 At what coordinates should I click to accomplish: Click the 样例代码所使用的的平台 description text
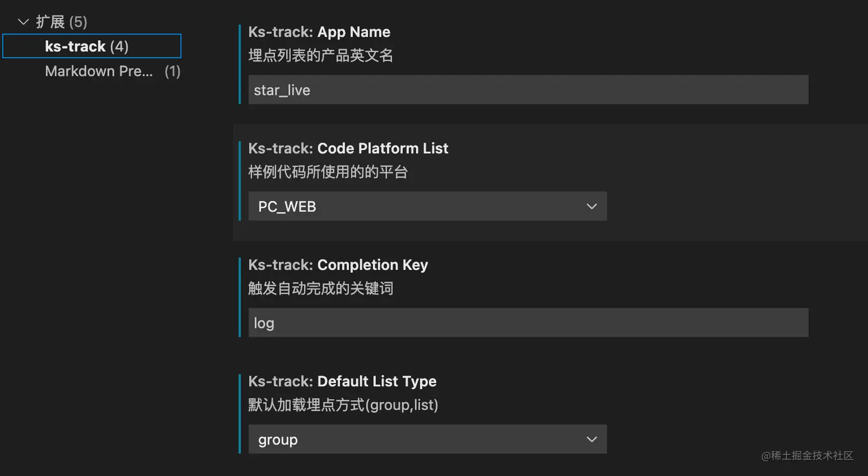point(328,172)
